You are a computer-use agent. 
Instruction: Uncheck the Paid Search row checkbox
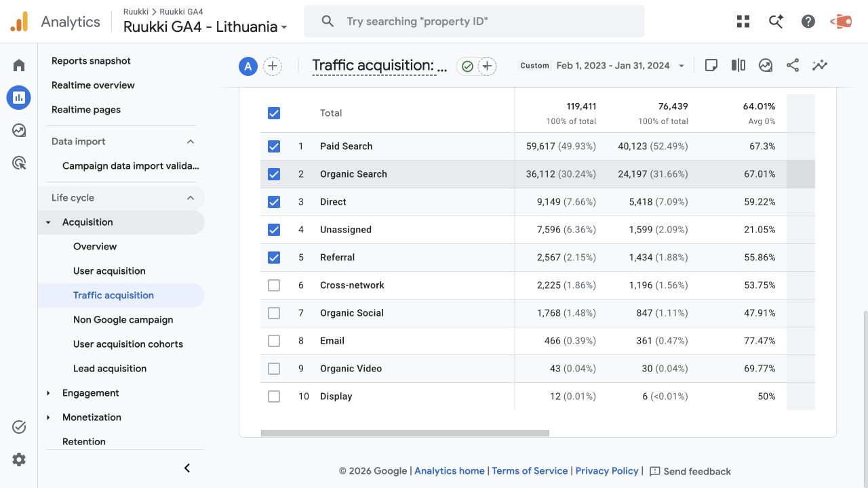tap(274, 146)
